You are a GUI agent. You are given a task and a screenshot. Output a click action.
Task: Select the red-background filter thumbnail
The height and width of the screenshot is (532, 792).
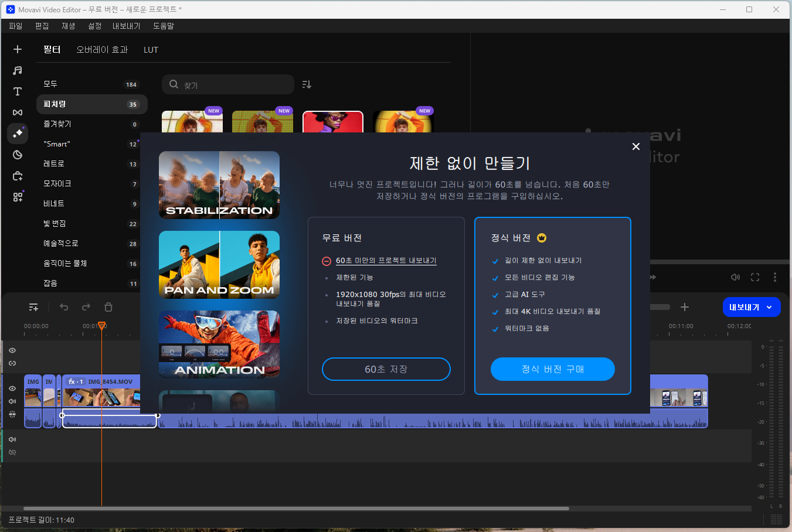pos(333,122)
